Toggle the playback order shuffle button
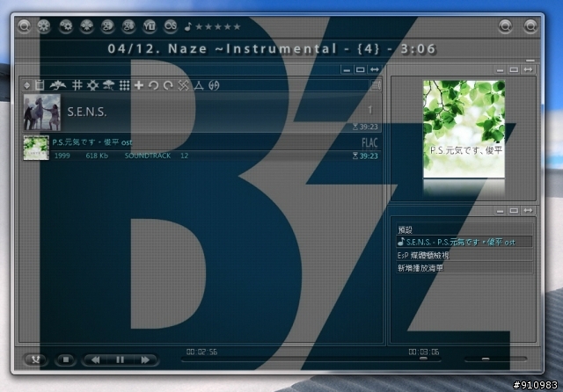 click(x=35, y=359)
